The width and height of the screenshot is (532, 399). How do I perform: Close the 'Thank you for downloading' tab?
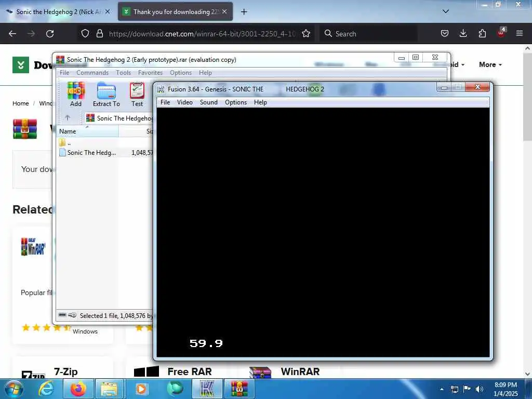224,11
